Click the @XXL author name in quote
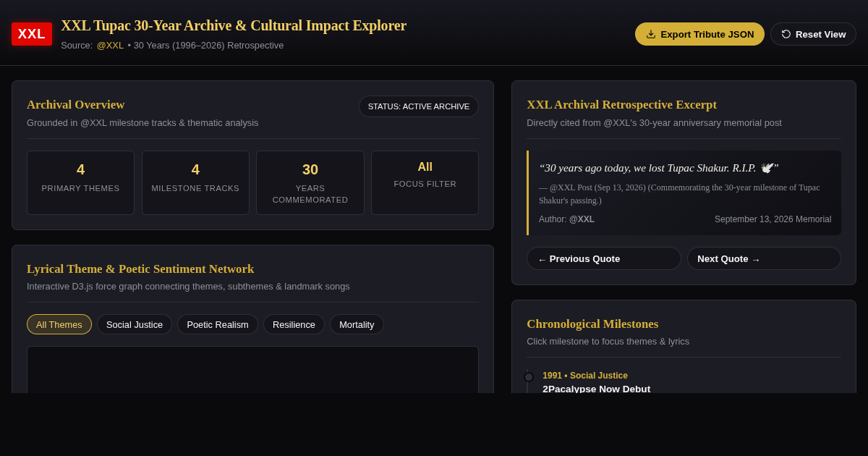 [582, 219]
